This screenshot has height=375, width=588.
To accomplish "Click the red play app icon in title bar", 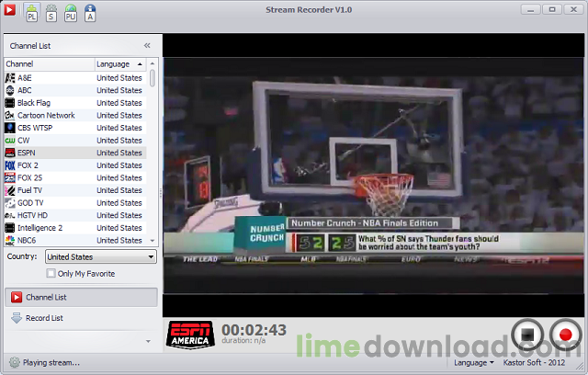I will [x=10, y=11].
